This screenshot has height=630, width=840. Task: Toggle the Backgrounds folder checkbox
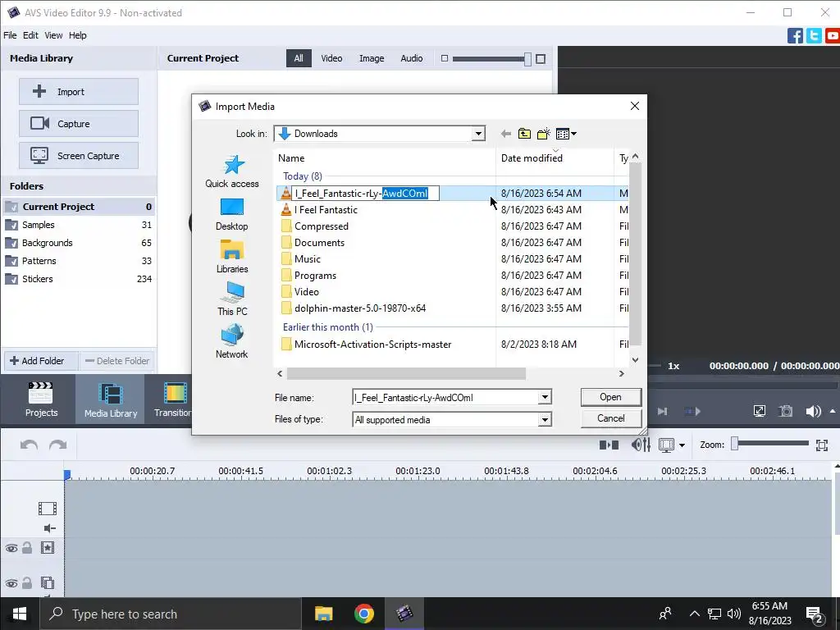coord(11,243)
